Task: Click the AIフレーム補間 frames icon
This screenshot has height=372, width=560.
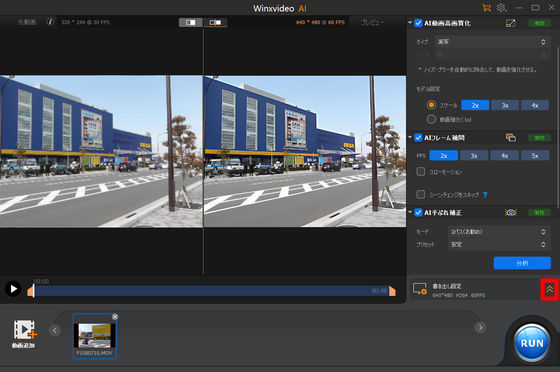Action: pyautogui.click(x=511, y=138)
